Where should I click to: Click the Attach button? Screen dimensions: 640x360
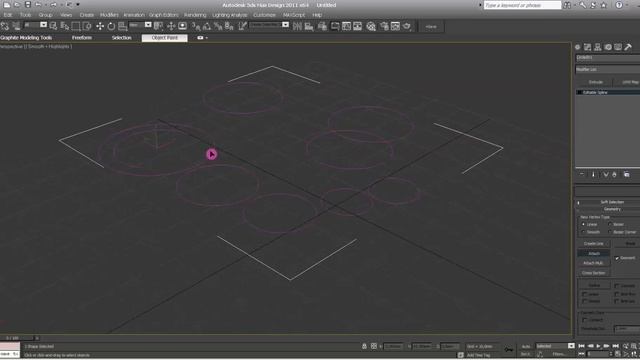(593, 253)
